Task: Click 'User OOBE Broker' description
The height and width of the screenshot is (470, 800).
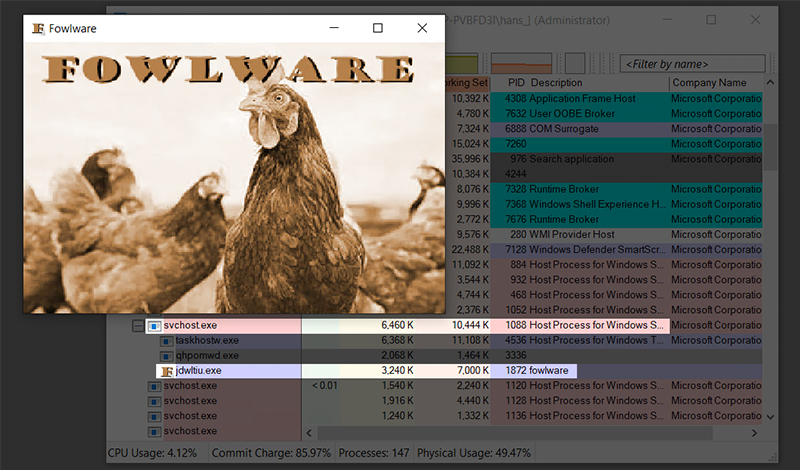Action: click(572, 114)
